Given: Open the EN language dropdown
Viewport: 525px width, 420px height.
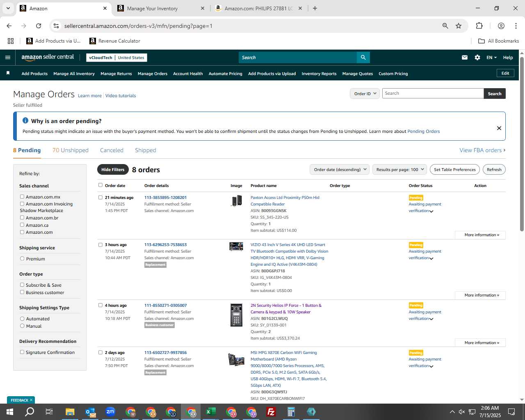Looking at the screenshot, I should click(491, 57).
